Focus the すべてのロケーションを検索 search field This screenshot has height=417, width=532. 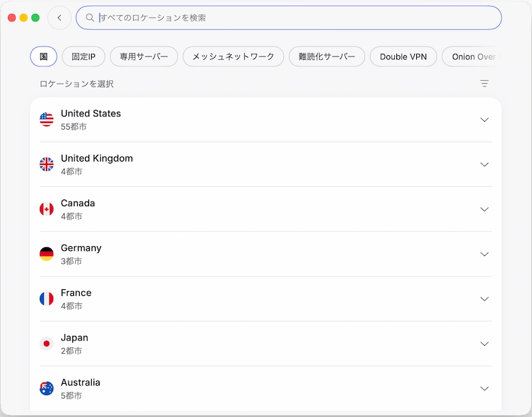point(289,18)
